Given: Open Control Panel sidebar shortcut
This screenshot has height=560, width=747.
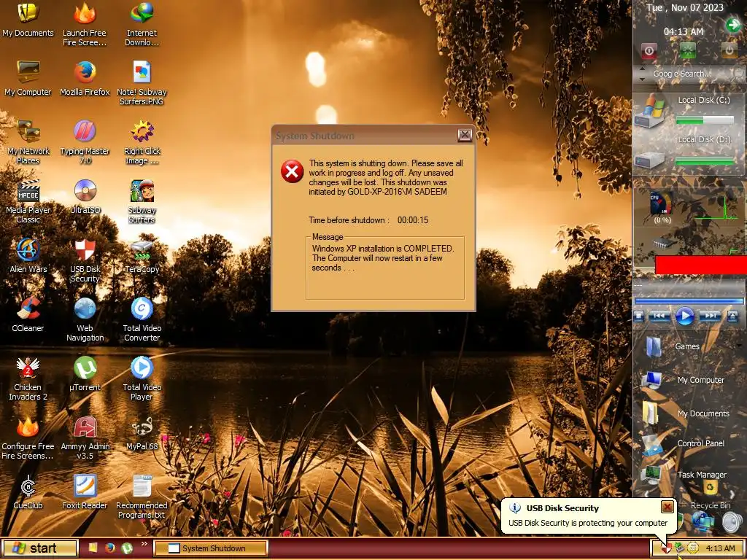Looking at the screenshot, I should click(x=683, y=444).
